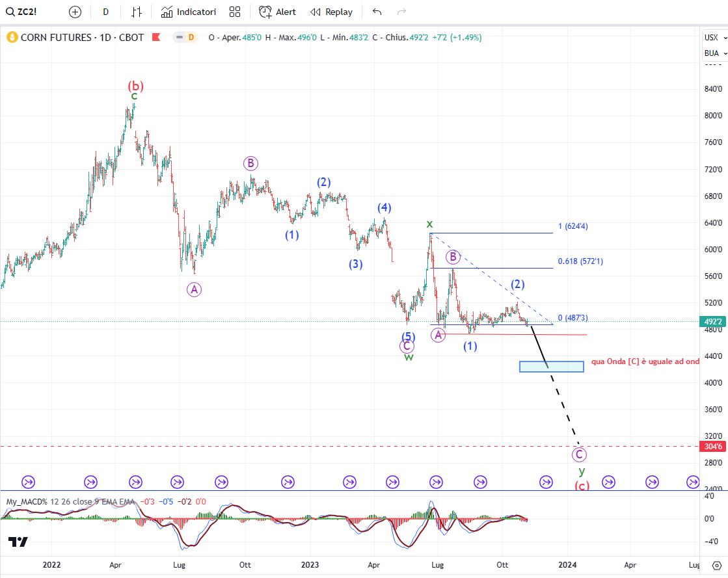This screenshot has width=728, height=578.
Task: Click the 2023 label on time axis
Action: coord(310,565)
